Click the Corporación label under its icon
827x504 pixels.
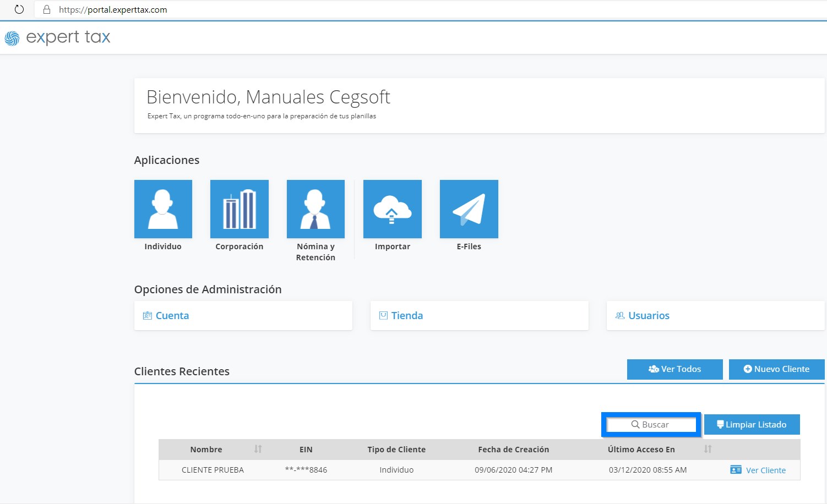click(x=240, y=246)
